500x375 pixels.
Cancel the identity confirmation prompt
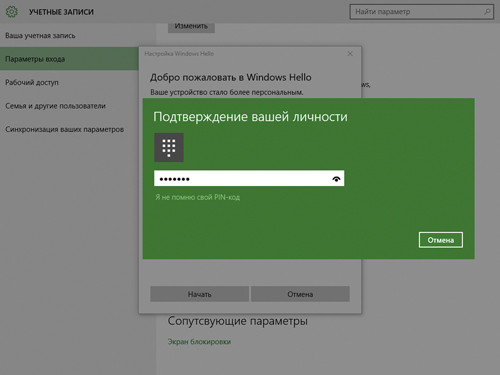point(441,240)
